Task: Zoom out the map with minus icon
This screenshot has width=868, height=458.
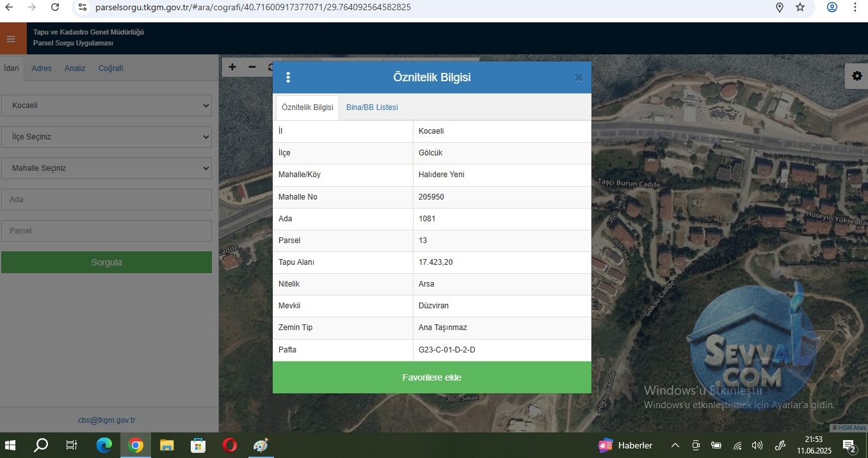Action: (252, 67)
